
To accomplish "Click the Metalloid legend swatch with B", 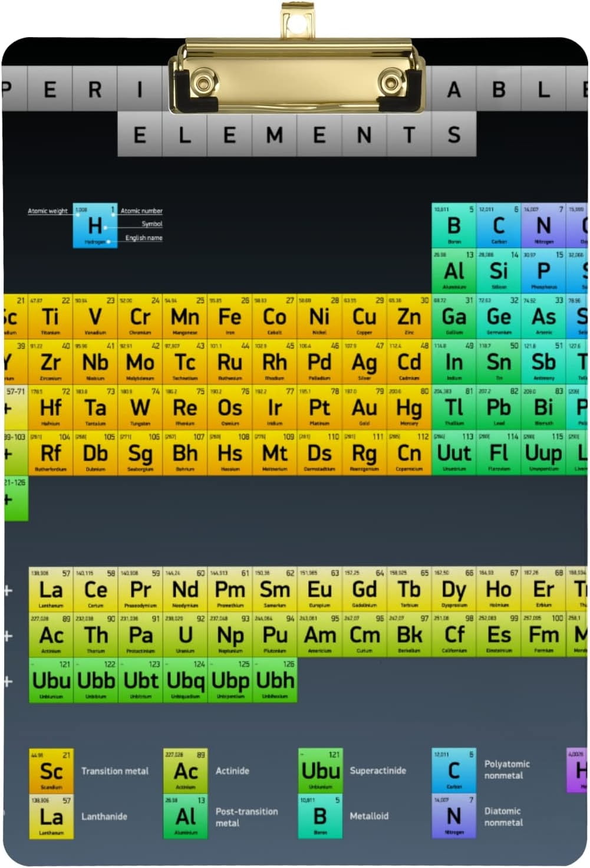I will (x=320, y=816).
